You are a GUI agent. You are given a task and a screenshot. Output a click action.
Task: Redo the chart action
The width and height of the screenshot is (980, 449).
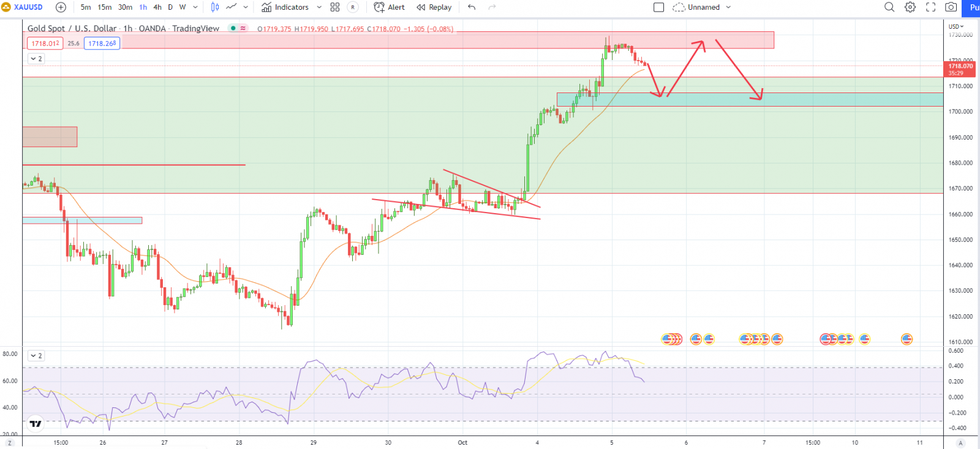[492, 7]
